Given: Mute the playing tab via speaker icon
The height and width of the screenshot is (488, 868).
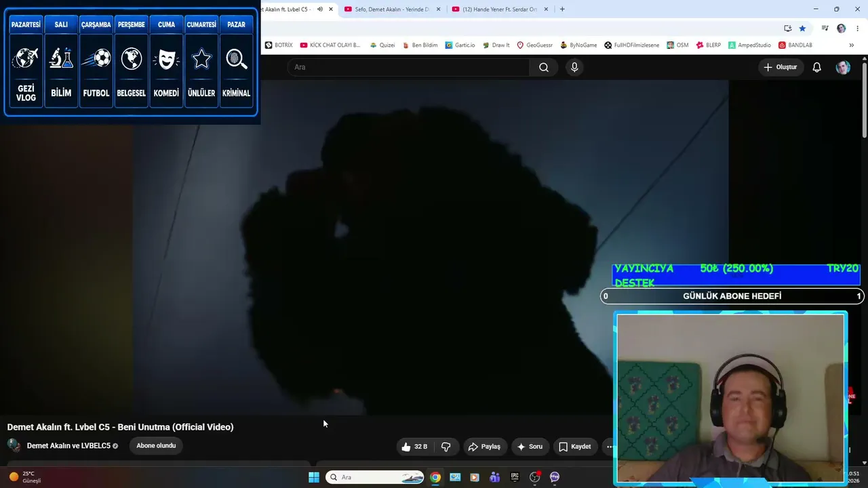Looking at the screenshot, I should [320, 9].
